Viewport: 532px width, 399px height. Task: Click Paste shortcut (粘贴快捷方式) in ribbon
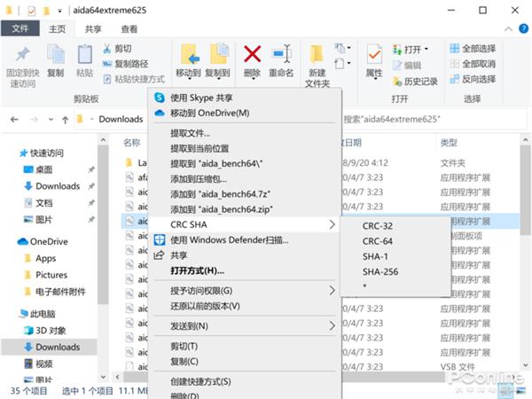pyautogui.click(x=134, y=80)
